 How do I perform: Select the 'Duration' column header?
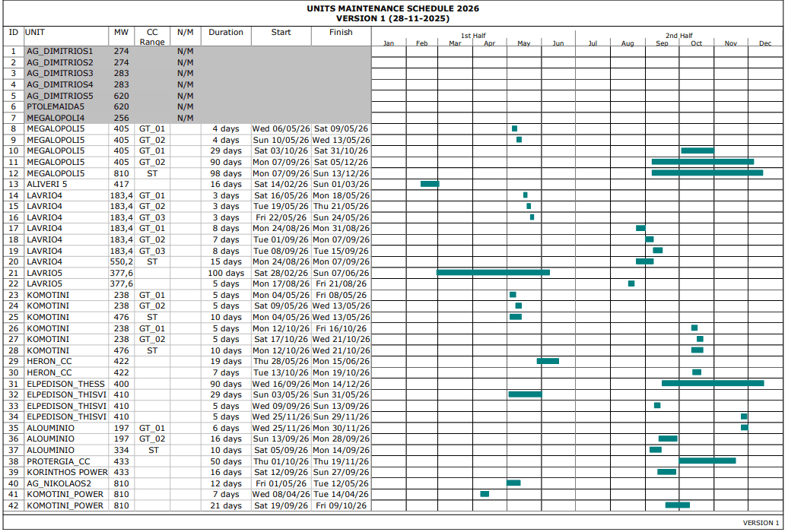click(226, 32)
